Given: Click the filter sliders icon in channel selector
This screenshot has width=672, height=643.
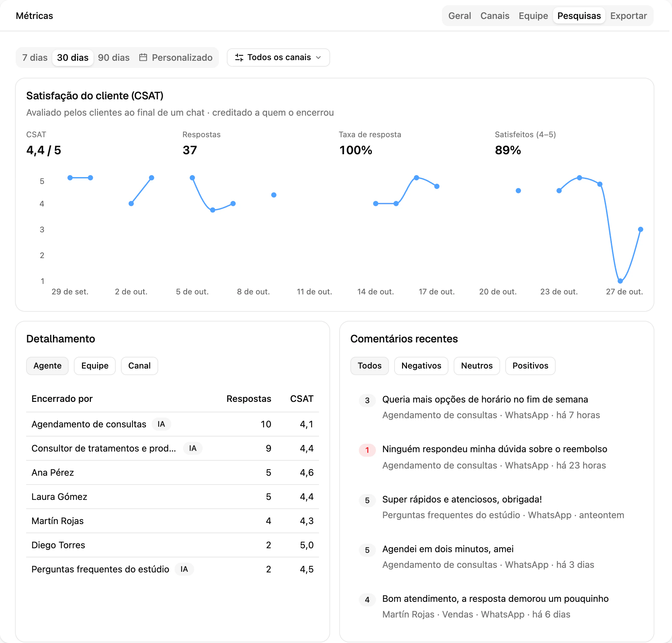Looking at the screenshot, I should pos(239,57).
